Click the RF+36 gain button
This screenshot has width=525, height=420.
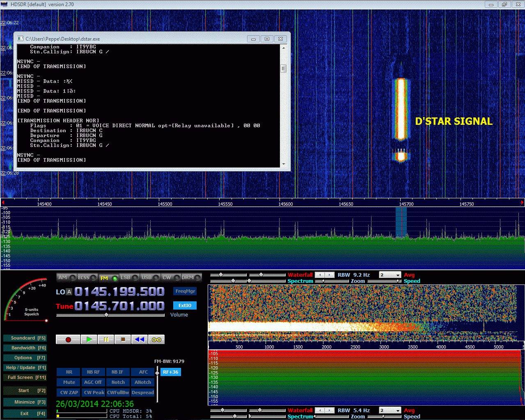tap(170, 372)
